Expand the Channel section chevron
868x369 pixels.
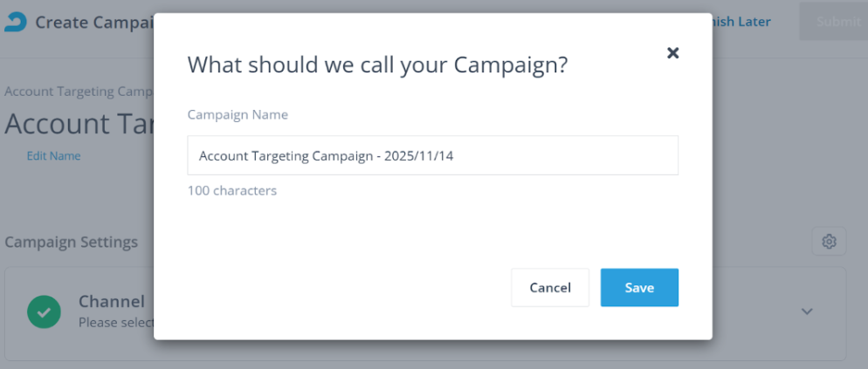[x=807, y=311]
